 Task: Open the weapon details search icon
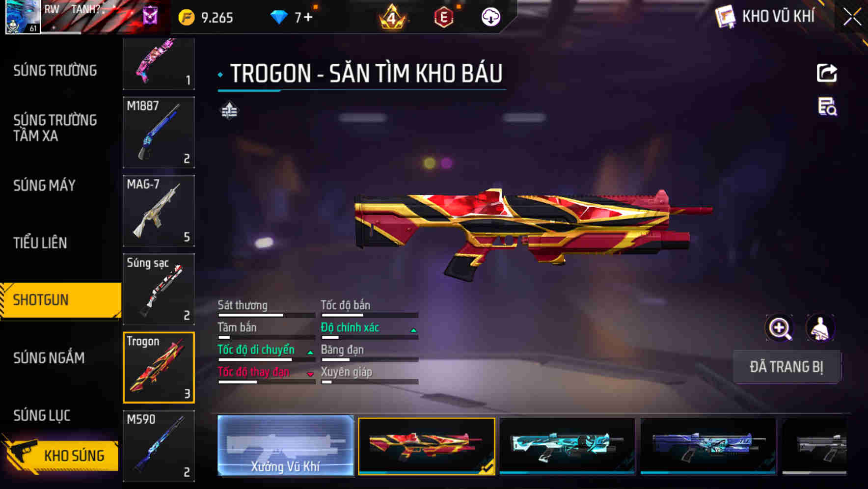click(x=827, y=107)
